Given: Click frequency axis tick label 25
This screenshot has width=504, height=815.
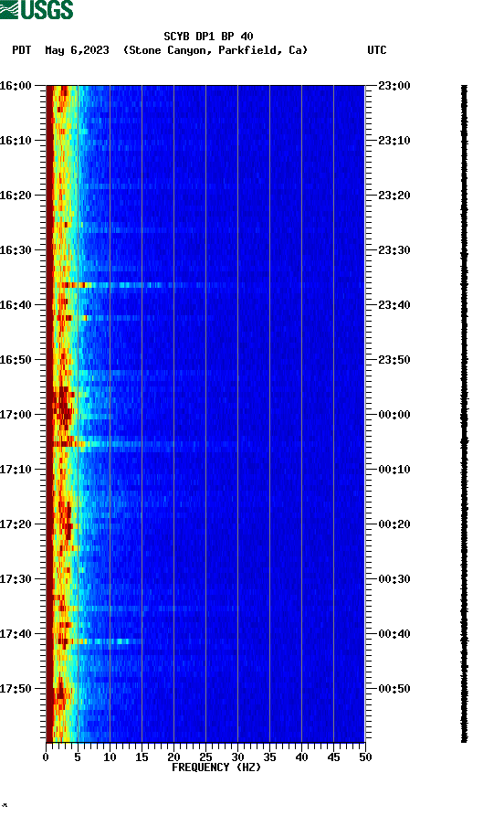Looking at the screenshot, I should pyautogui.click(x=205, y=757).
